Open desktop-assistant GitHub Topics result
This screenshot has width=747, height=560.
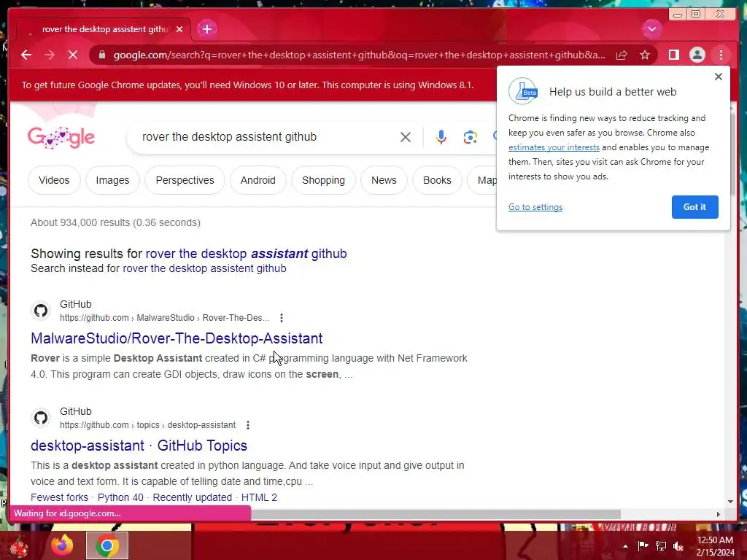coord(139,446)
